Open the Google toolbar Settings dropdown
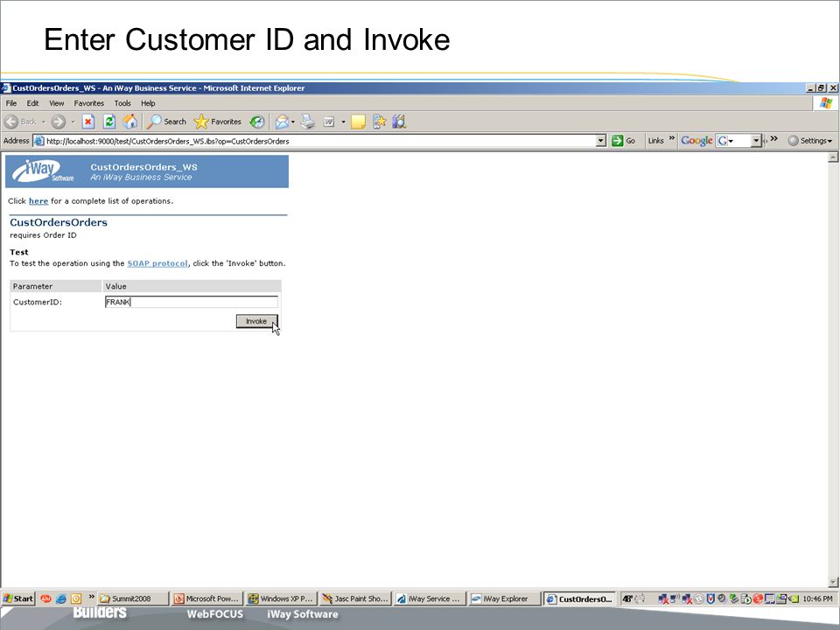Viewport: 840px width, 630px height. [x=810, y=140]
